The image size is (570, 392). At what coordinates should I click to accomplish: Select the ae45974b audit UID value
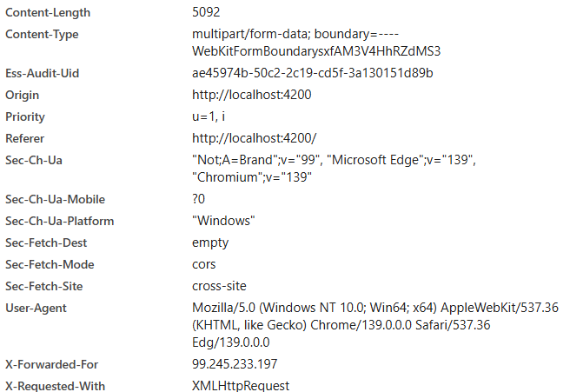click(x=312, y=73)
